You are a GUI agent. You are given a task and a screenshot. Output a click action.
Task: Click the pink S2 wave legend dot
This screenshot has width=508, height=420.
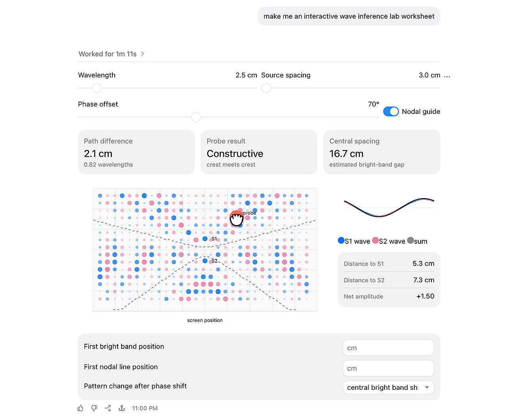click(x=375, y=240)
